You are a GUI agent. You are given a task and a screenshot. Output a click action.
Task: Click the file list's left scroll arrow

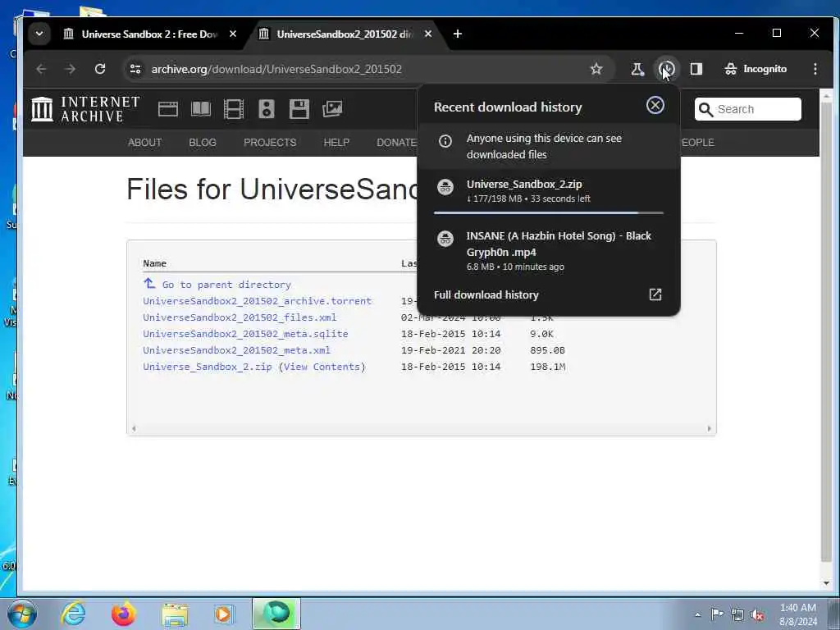pyautogui.click(x=134, y=428)
